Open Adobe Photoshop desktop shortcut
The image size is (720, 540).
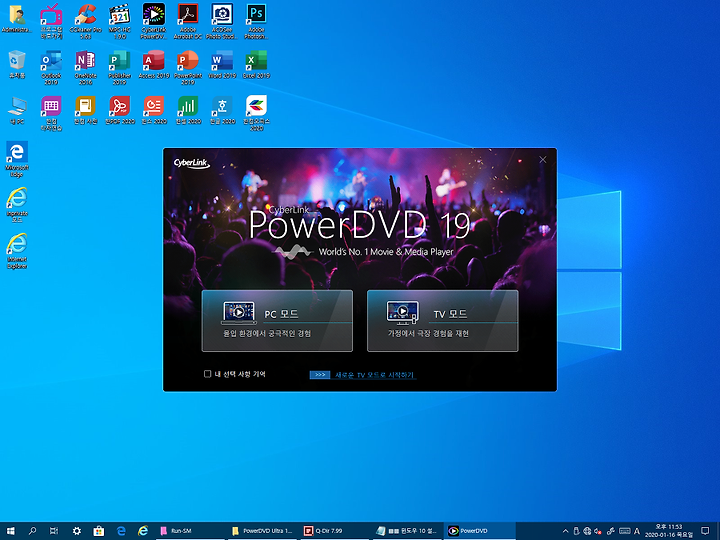click(256, 21)
